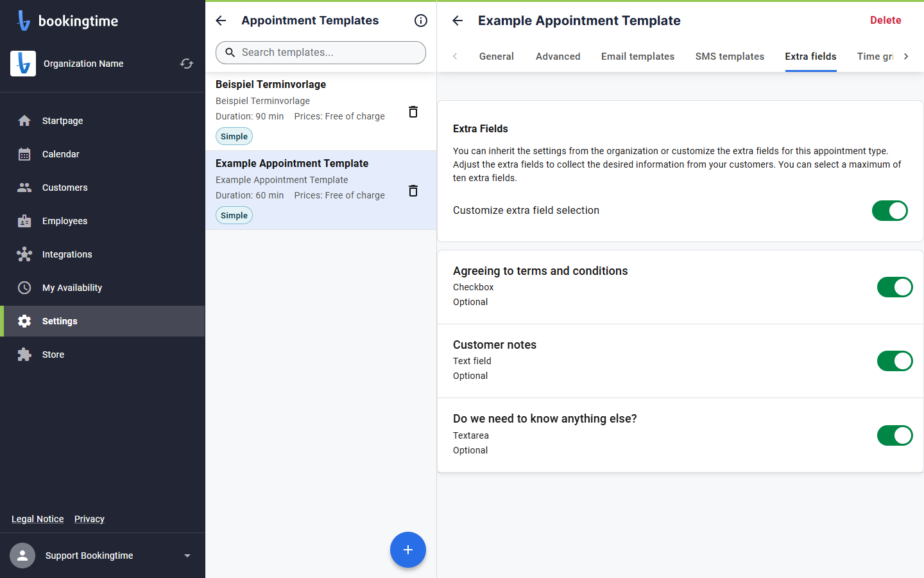This screenshot has height=578, width=924.
Task: Toggle Customize extra field selection switch
Action: [889, 211]
